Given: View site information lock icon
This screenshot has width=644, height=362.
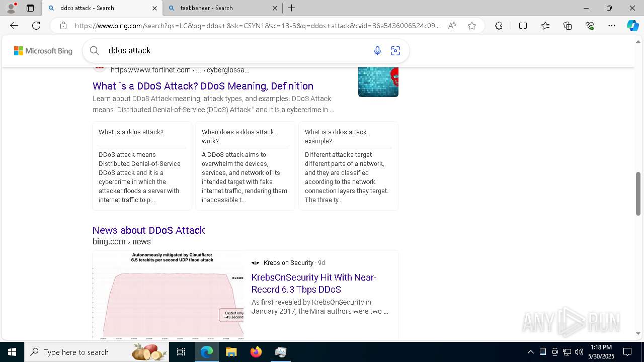Looking at the screenshot, I should click(x=63, y=26).
